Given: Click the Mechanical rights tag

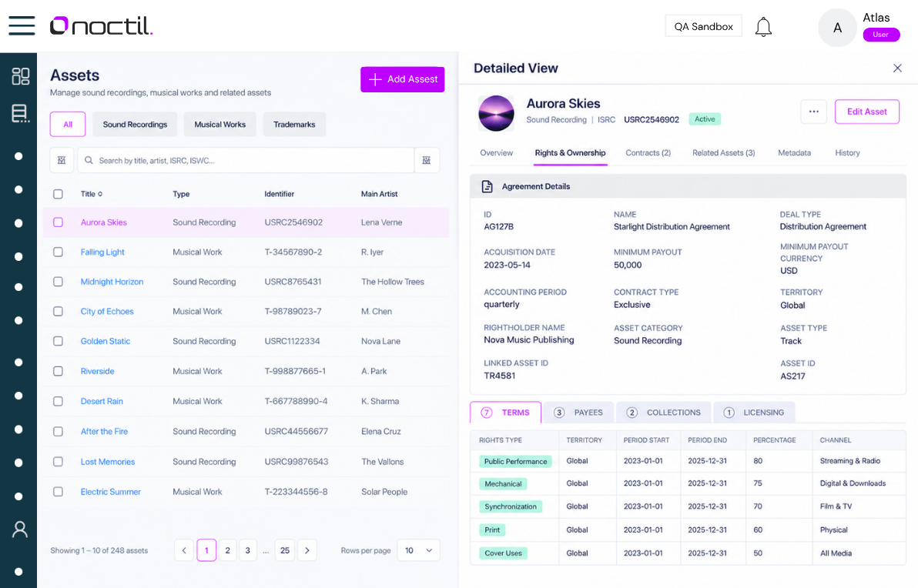Looking at the screenshot, I should (x=503, y=484).
